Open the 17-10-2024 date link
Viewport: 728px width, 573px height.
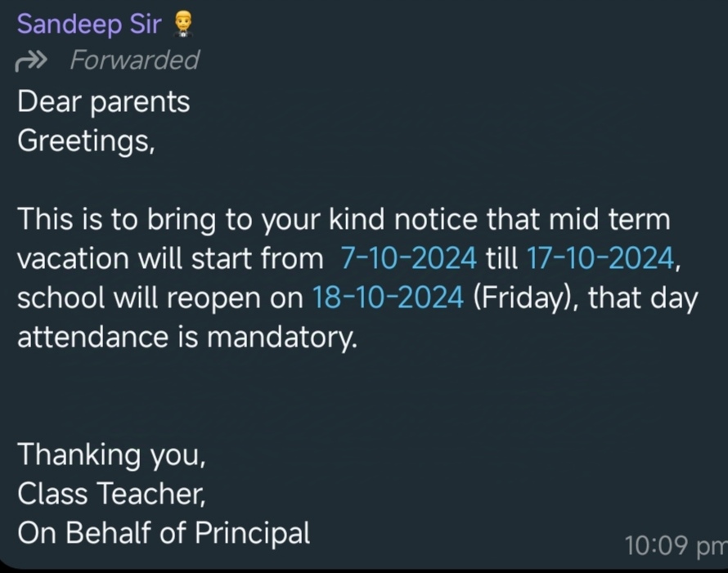click(x=600, y=258)
